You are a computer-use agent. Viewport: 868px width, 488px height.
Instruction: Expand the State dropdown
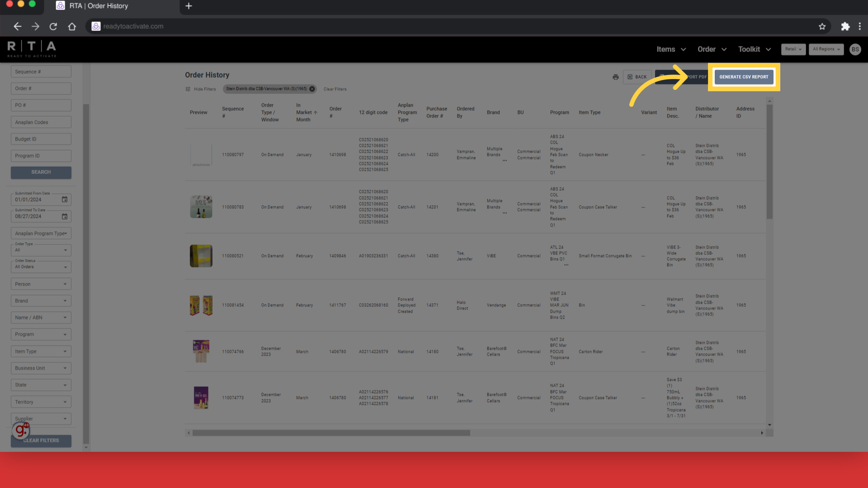[41, 385]
